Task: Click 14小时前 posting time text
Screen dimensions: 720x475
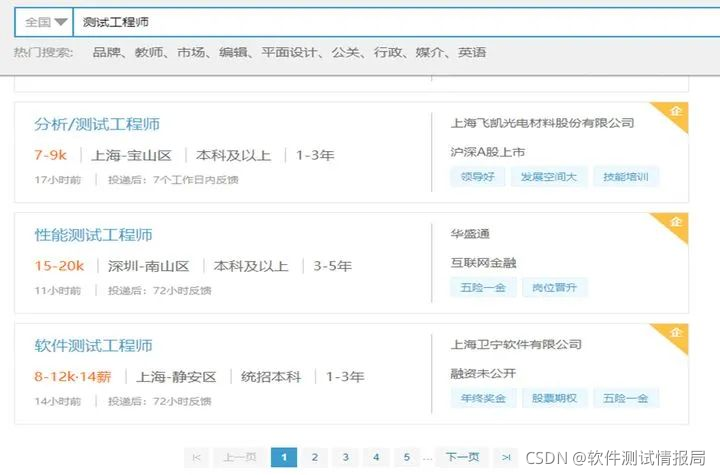Action: [58, 401]
